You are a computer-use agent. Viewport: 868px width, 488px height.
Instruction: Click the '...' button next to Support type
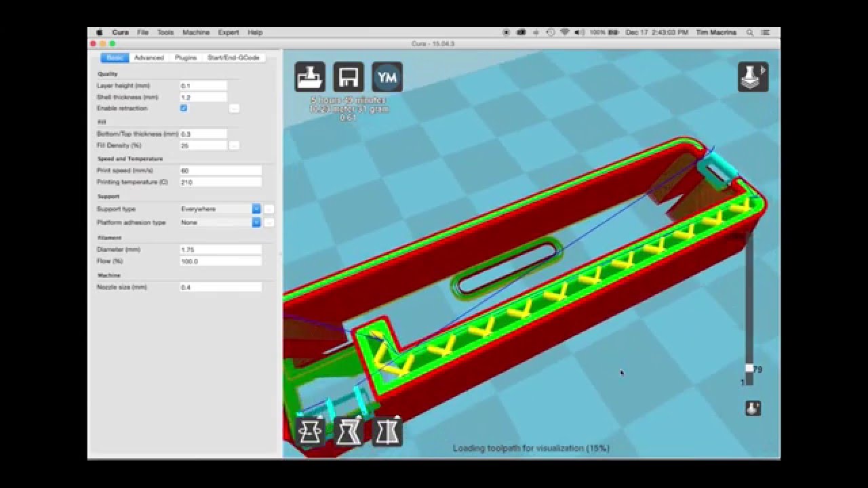point(269,209)
